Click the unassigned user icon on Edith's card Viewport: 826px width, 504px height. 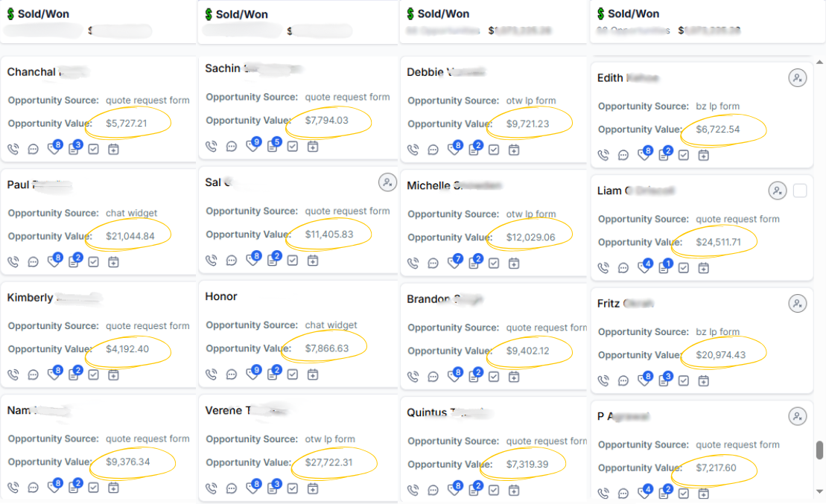point(798,78)
